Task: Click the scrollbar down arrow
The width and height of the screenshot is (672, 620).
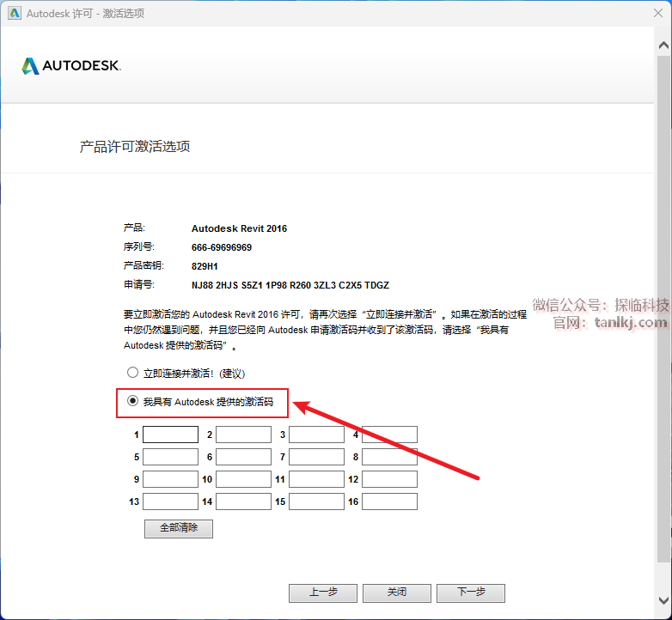Action: click(x=663, y=600)
